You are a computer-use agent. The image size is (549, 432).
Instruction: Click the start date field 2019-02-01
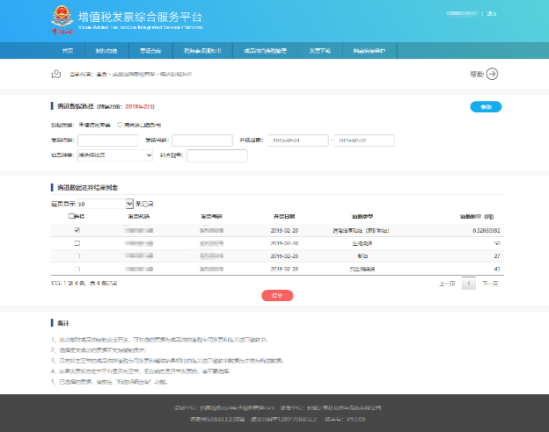click(298, 140)
